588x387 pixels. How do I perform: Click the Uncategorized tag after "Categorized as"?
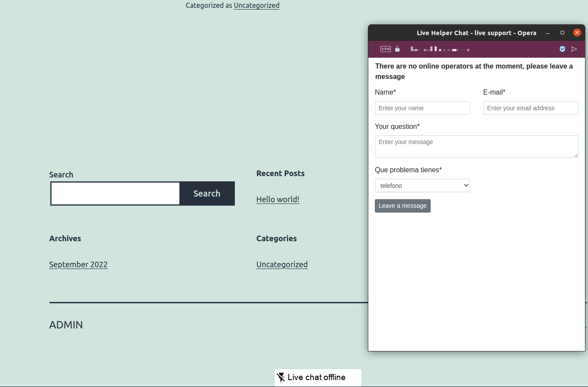click(x=257, y=5)
